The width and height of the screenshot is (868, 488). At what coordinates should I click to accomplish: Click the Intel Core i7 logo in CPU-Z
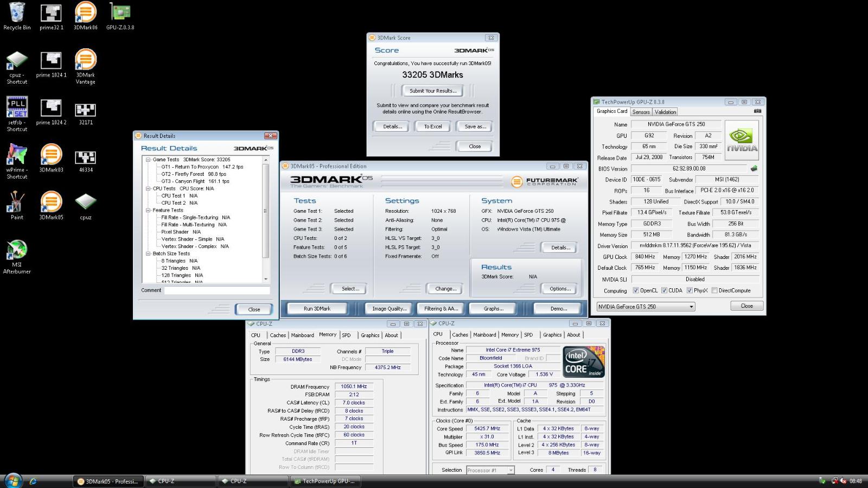click(584, 362)
